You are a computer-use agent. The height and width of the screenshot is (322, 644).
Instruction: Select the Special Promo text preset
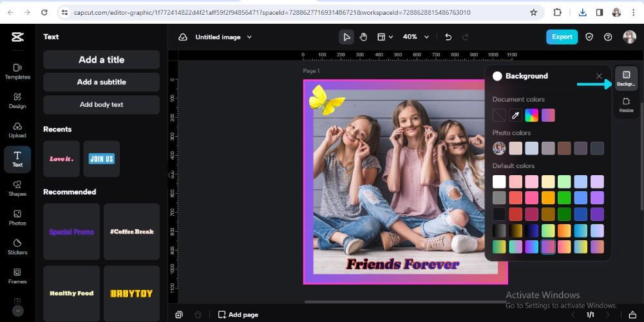[71, 232]
